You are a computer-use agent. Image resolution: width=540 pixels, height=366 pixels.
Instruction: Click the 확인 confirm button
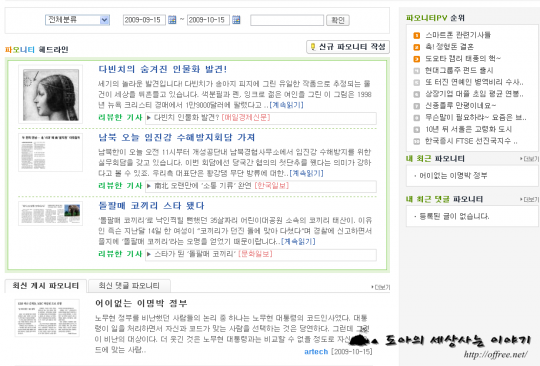pos(338,20)
